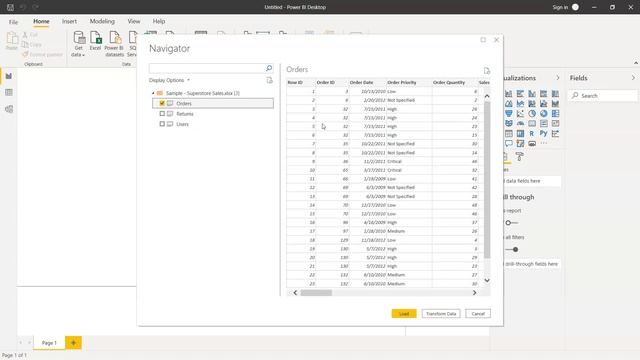
Task: Add a new page with plus button
Action: (73, 343)
